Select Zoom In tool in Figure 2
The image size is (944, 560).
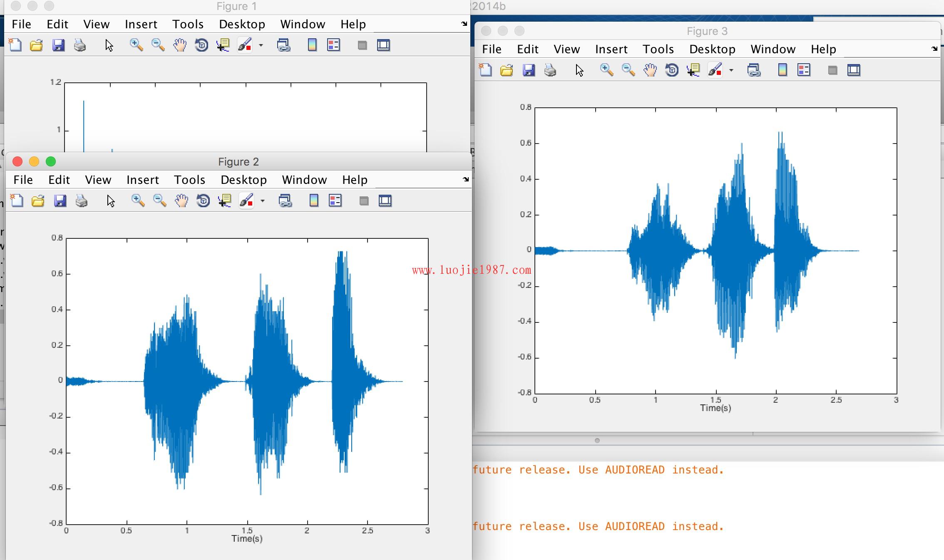[137, 201]
